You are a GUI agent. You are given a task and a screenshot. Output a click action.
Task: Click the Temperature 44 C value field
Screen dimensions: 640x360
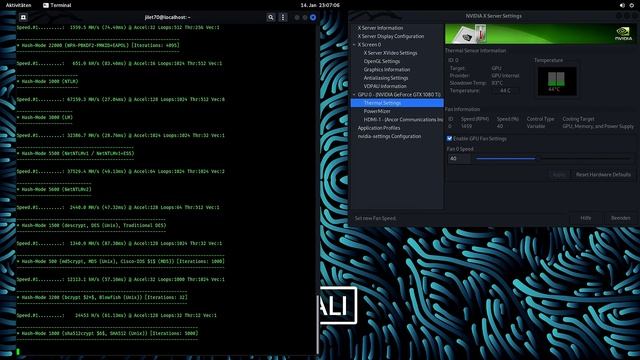tap(505, 91)
